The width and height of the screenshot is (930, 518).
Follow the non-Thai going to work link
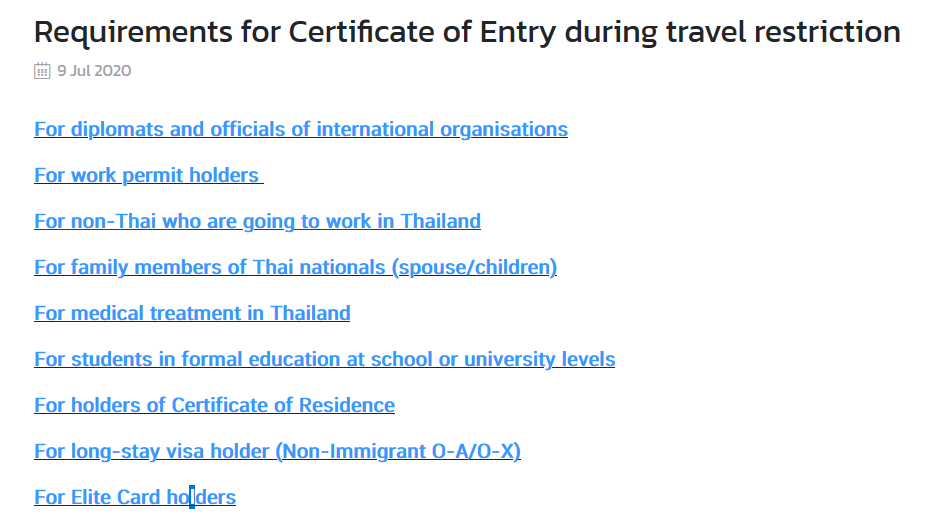pos(257,221)
